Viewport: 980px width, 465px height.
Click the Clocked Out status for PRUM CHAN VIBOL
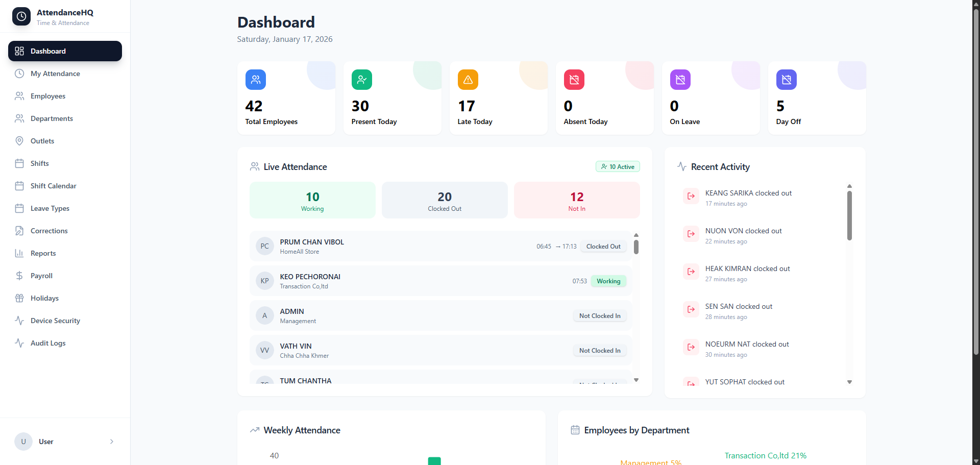603,247
